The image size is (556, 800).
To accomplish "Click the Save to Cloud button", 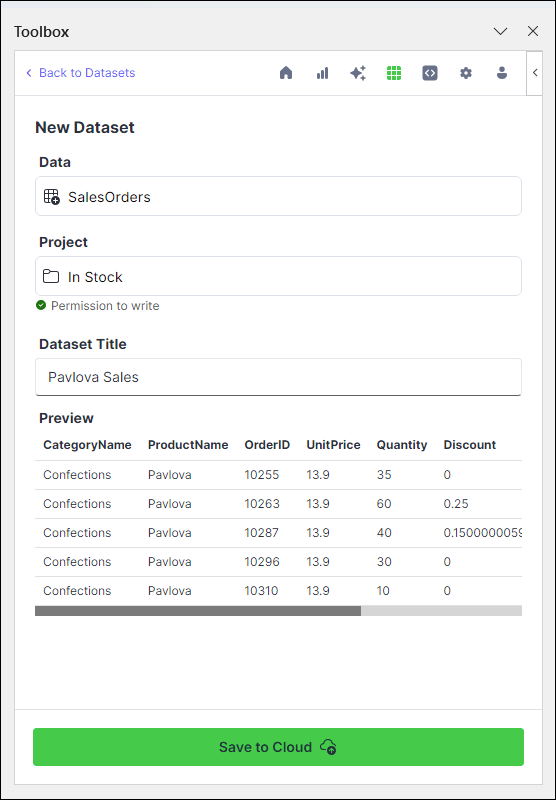I will point(279,747).
